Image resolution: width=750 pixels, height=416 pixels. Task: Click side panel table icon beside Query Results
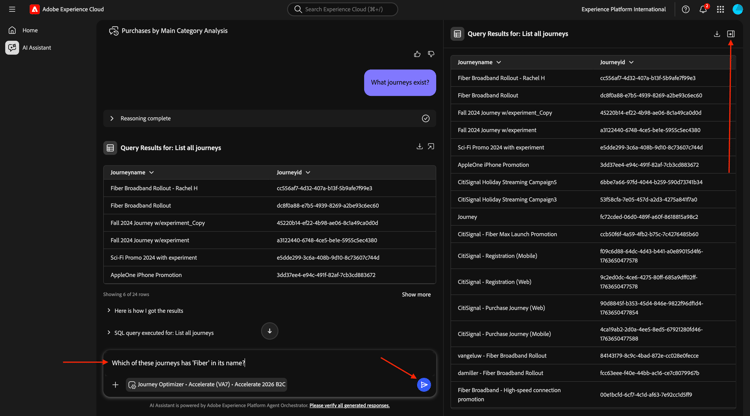tap(457, 34)
